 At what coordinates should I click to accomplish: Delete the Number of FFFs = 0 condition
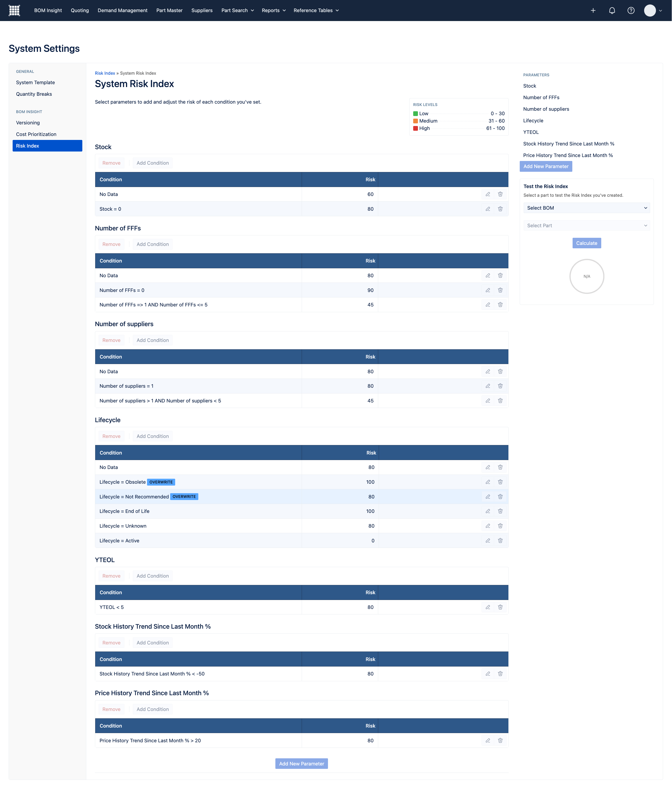point(500,290)
